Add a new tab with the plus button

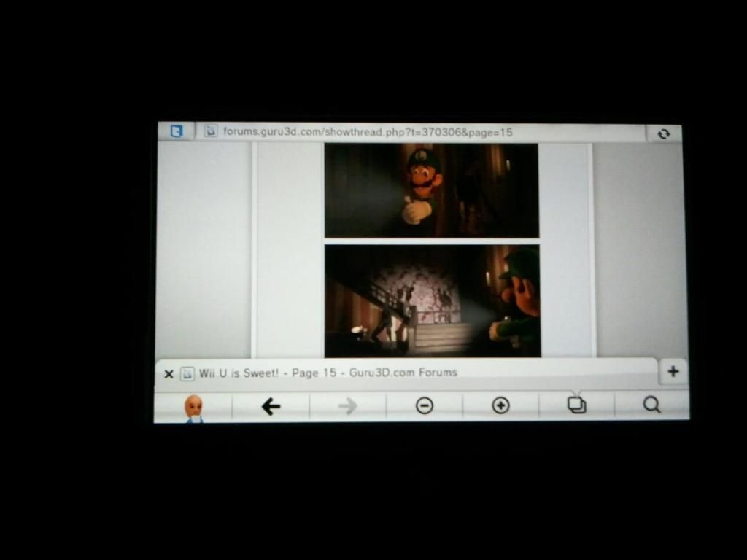click(673, 371)
